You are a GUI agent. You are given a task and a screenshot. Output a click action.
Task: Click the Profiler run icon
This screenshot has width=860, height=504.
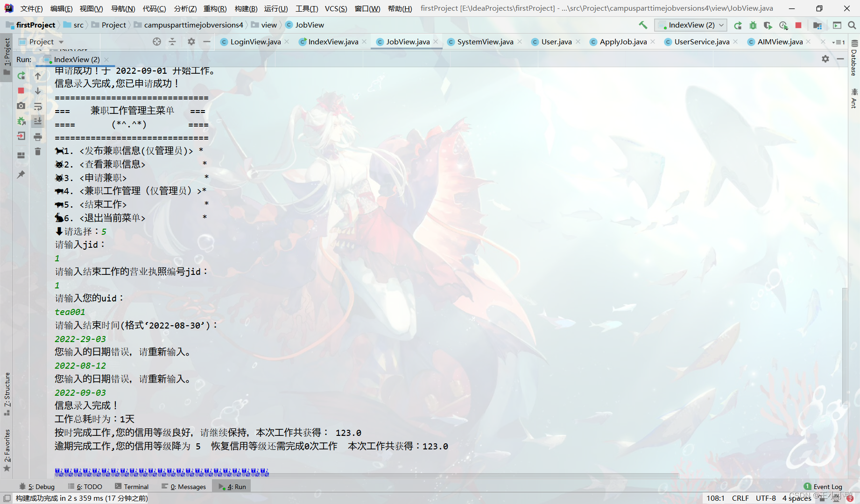pyautogui.click(x=783, y=25)
